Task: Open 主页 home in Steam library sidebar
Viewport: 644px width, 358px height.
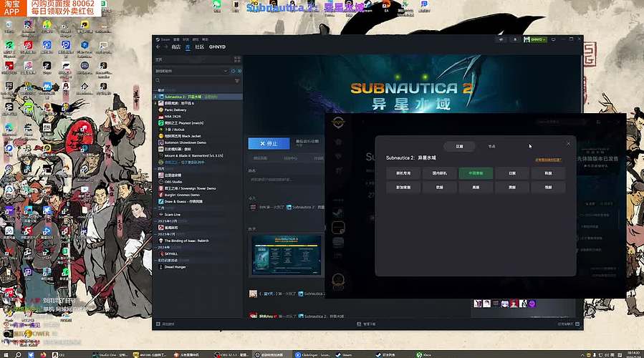Action: pyautogui.click(x=158, y=59)
